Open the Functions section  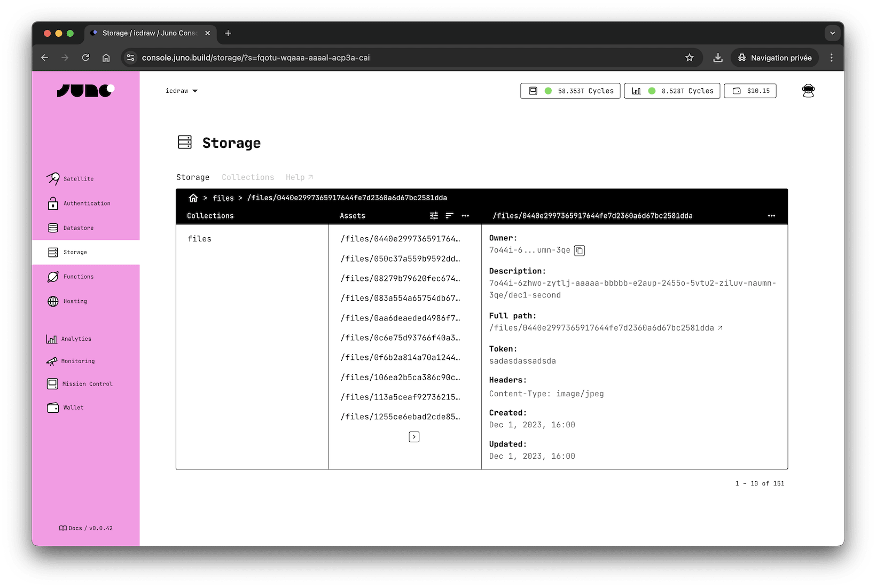pyautogui.click(x=78, y=276)
